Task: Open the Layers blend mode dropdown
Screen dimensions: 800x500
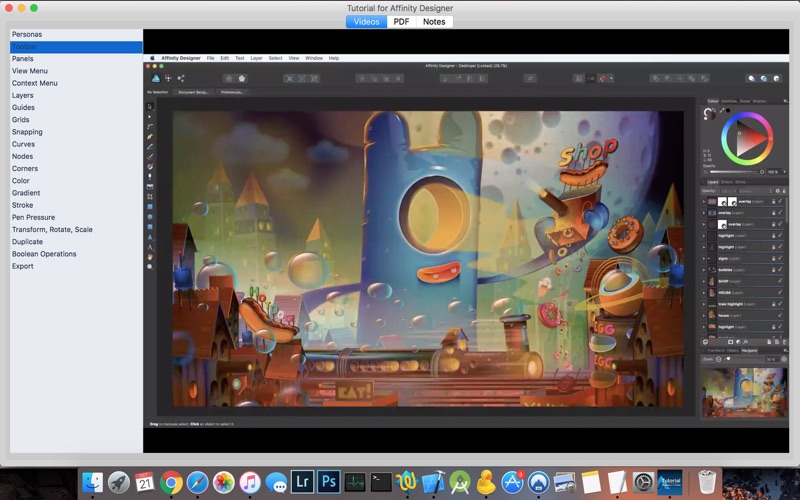Action: 756,191
